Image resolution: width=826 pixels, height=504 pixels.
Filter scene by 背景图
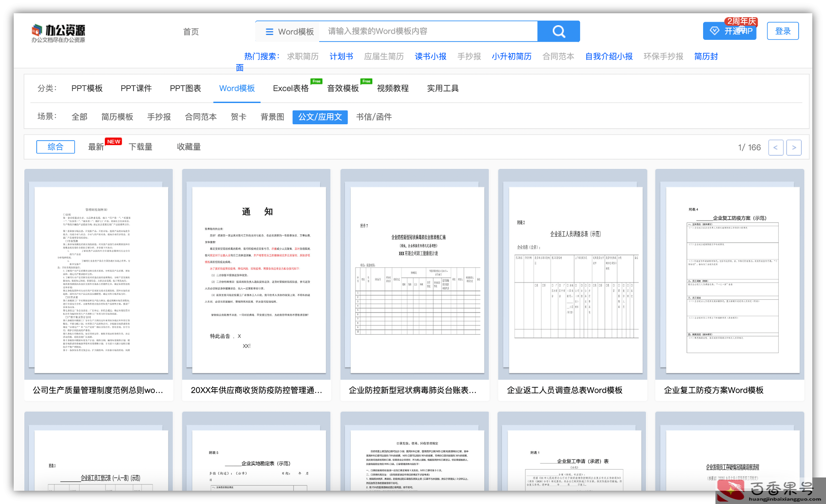272,117
